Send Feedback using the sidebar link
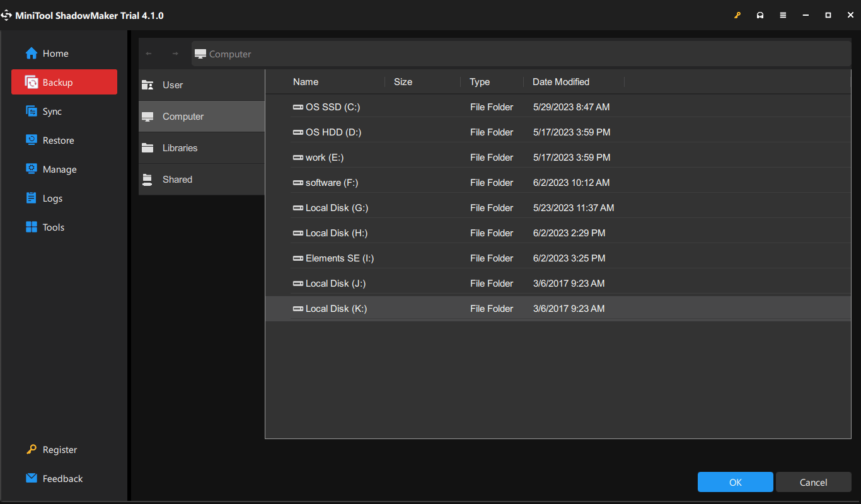The image size is (861, 504). pyautogui.click(x=62, y=478)
